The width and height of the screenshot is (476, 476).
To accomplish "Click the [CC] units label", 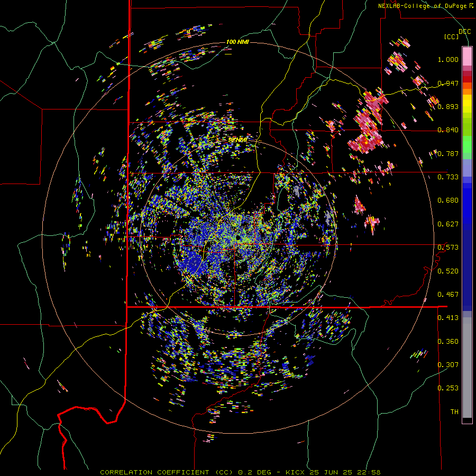I will click(452, 36).
